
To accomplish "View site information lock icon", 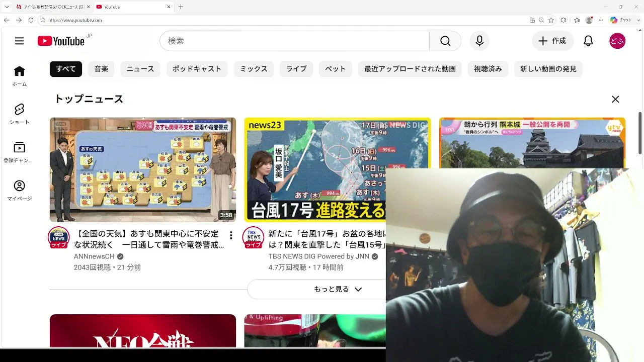I will click(43, 20).
